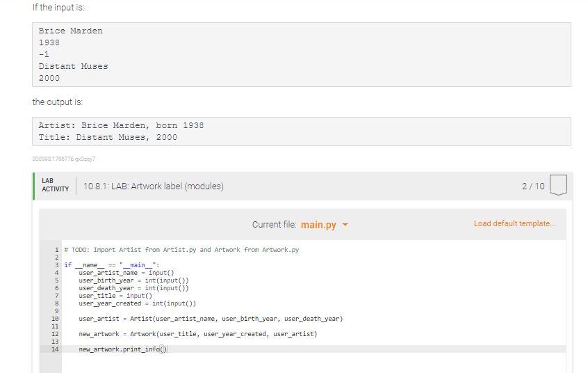Click the user_year_created = int(input()) line
Viewport: 588px width, 373px height.
click(x=137, y=303)
